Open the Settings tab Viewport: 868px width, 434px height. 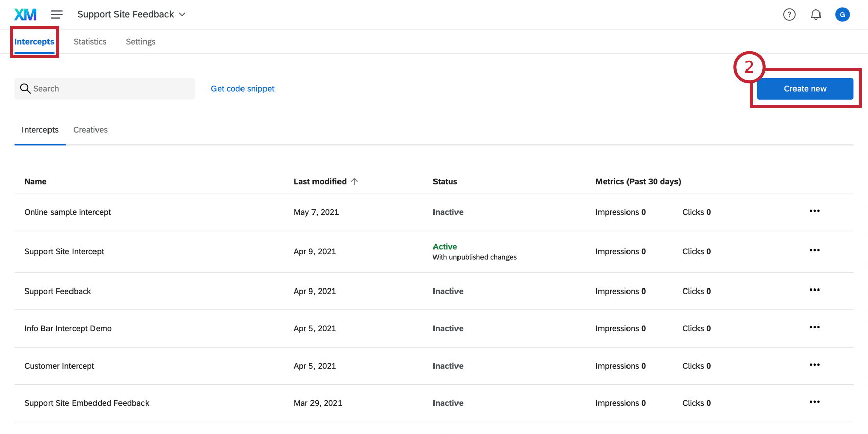click(140, 42)
